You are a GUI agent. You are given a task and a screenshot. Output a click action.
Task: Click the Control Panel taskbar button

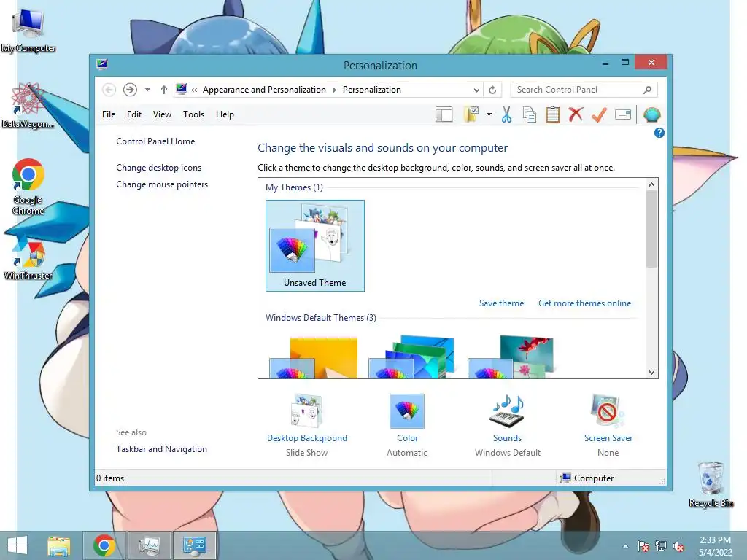(195, 545)
